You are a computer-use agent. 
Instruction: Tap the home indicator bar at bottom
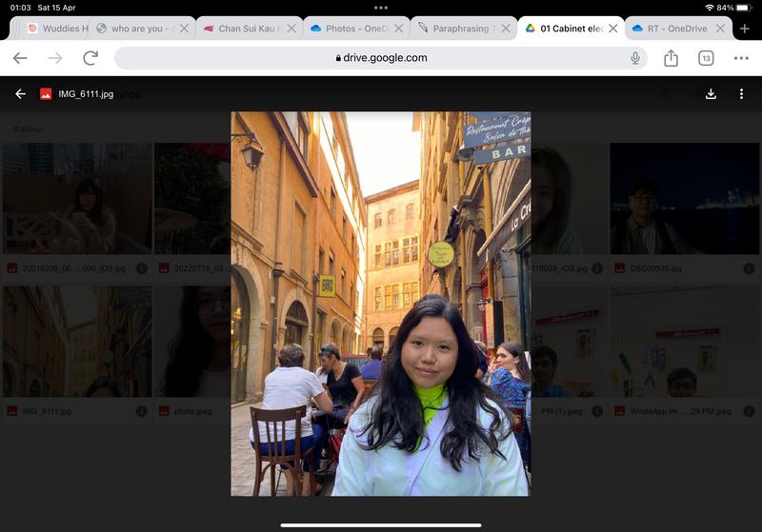click(380, 525)
